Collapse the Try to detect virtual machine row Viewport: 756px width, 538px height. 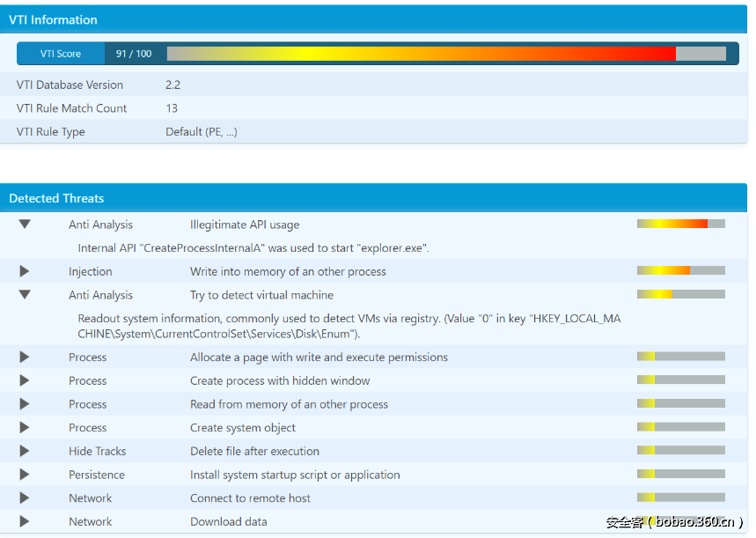[25, 295]
